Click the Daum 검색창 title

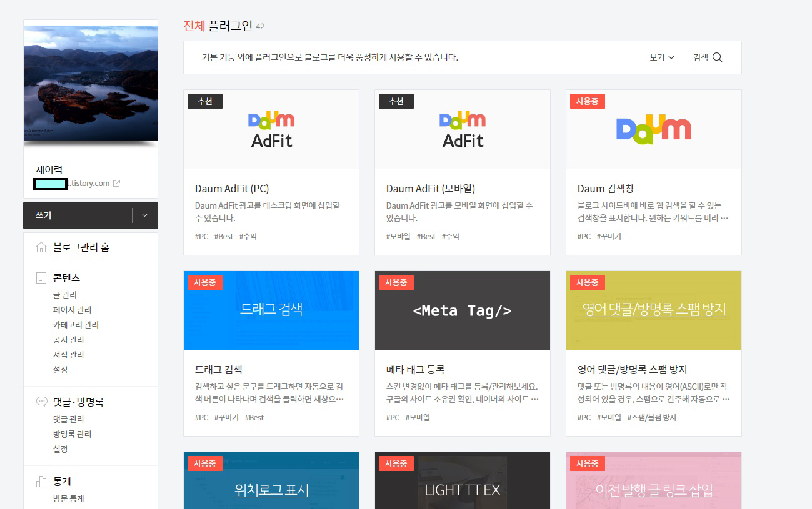coord(606,189)
